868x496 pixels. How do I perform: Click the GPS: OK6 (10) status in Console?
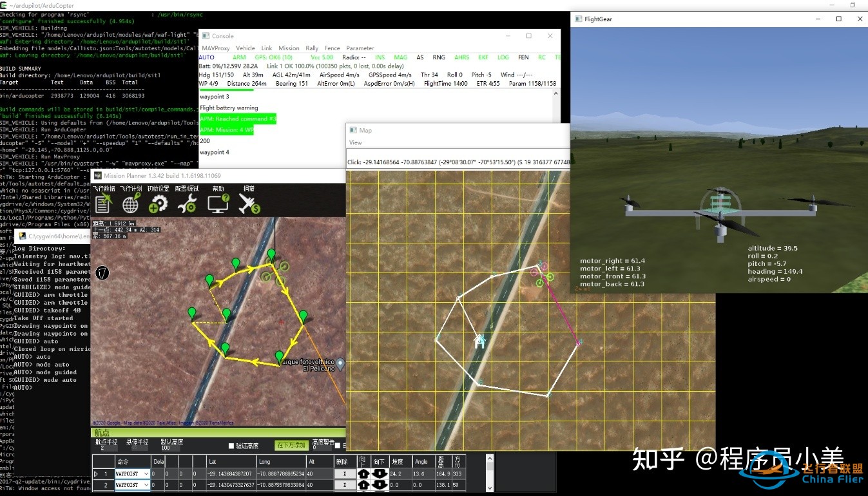pyautogui.click(x=274, y=57)
